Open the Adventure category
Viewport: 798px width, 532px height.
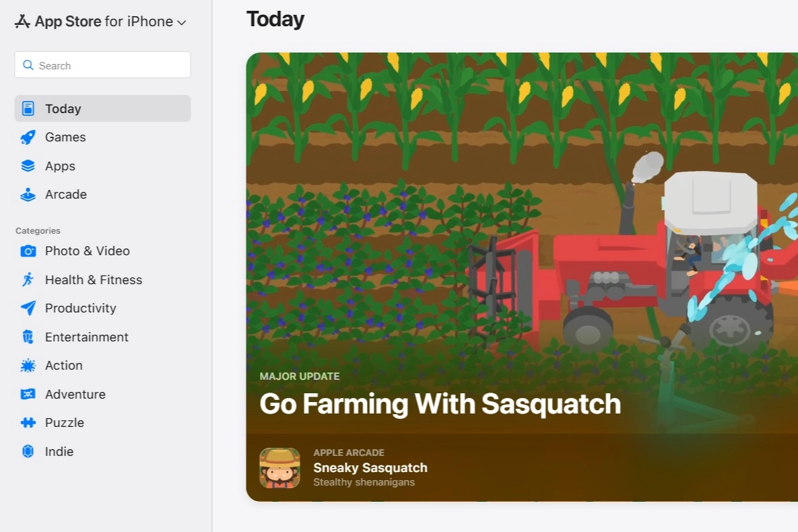(x=75, y=394)
